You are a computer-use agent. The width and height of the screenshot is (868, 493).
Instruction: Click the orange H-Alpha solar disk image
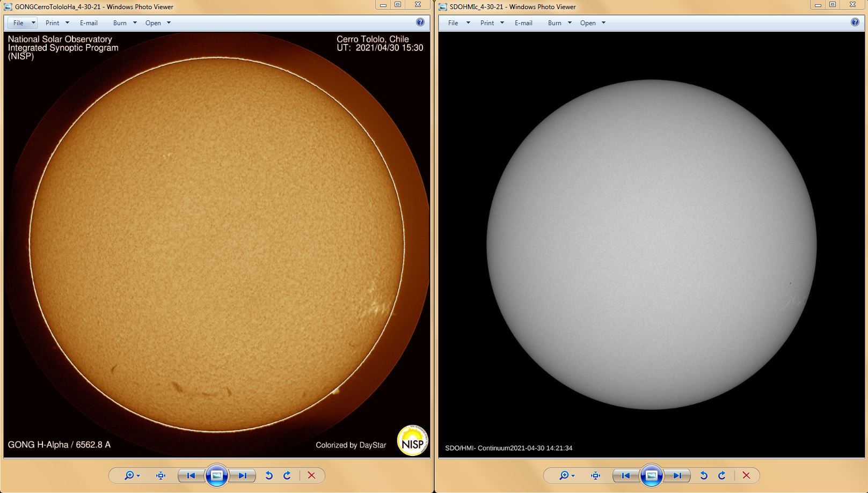(217, 245)
